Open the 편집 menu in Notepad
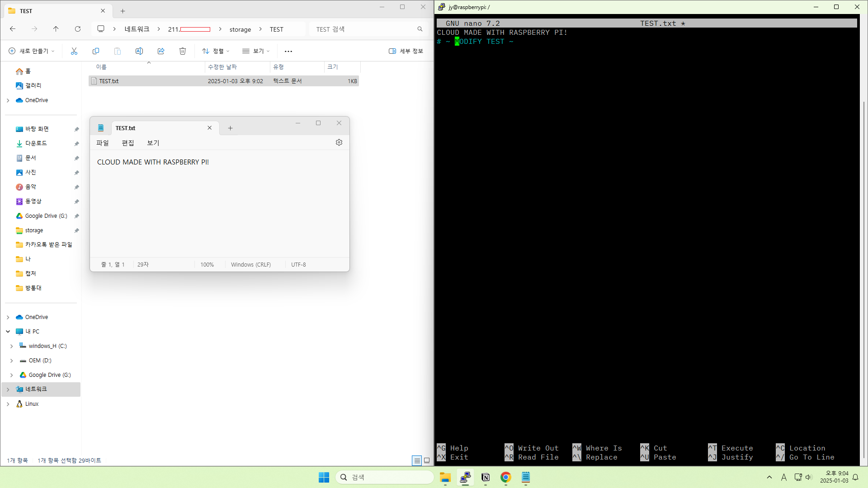The height and width of the screenshot is (488, 868). click(128, 143)
